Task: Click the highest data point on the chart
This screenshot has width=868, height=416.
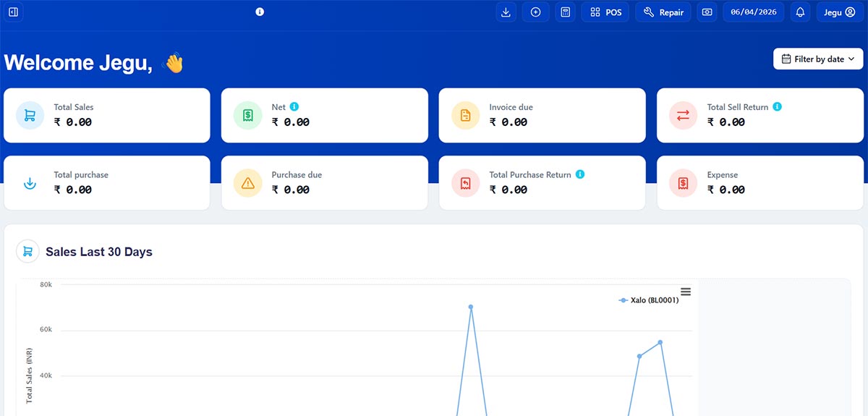Action: click(x=471, y=307)
